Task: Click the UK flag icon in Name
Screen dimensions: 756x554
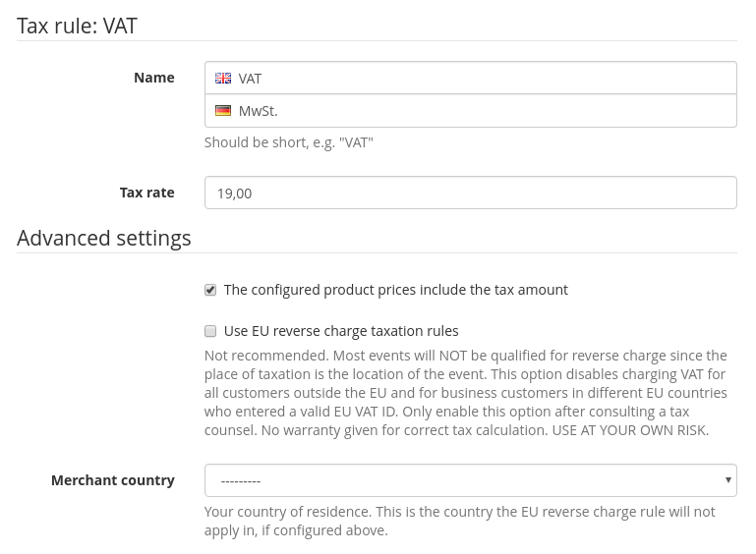Action: pyautogui.click(x=223, y=79)
